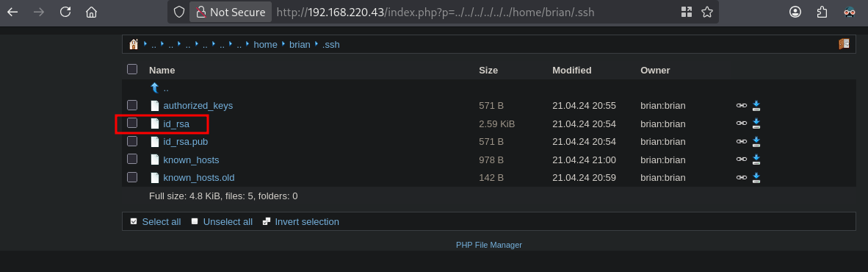Screen dimensions: 868x272
Task: Download the id_rsa file
Action: pyautogui.click(x=756, y=124)
